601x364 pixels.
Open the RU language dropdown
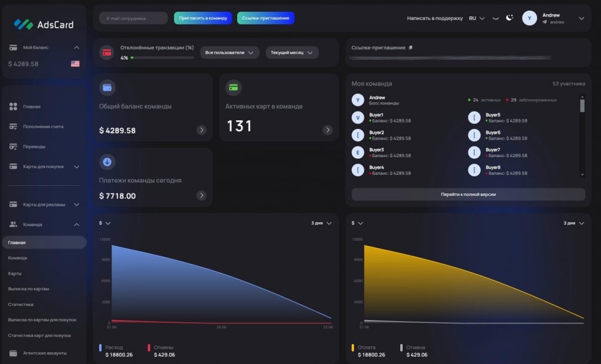(x=476, y=18)
